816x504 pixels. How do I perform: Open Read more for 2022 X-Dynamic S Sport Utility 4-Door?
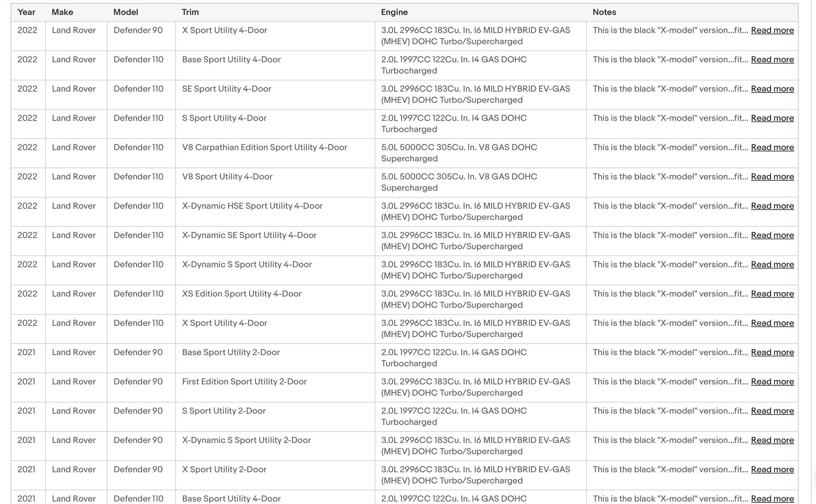(772, 265)
